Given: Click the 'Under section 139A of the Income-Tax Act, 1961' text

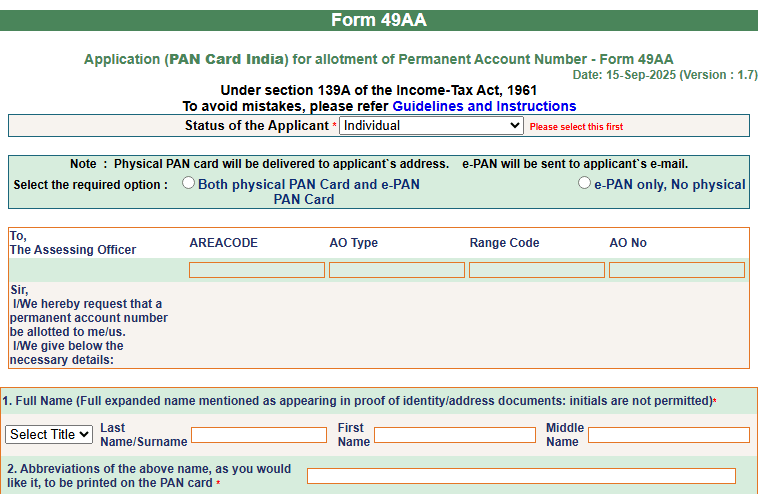Looking at the screenshot, I should click(379, 91).
